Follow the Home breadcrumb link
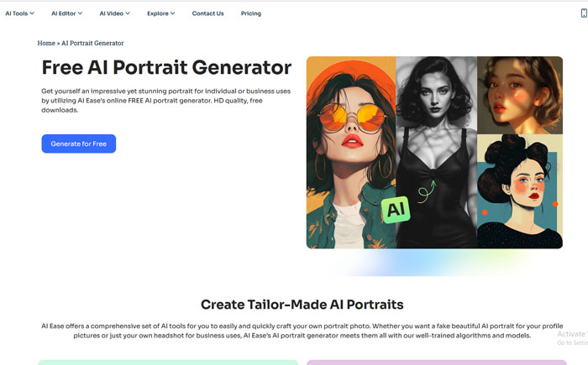This screenshot has height=365, width=588. [46, 43]
